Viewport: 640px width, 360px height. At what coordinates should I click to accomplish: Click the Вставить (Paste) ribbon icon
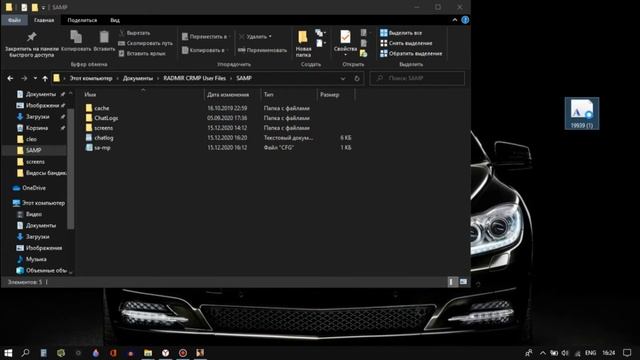click(104, 41)
